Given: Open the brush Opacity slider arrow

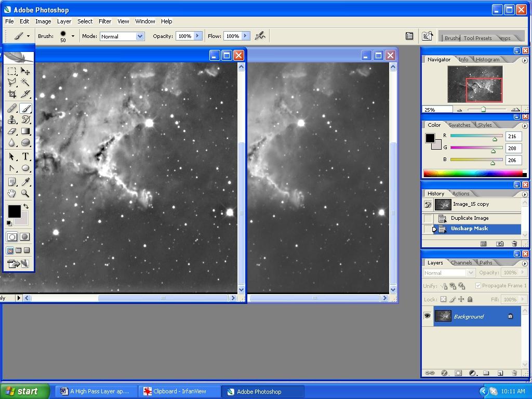Looking at the screenshot, I should pyautogui.click(x=198, y=36).
